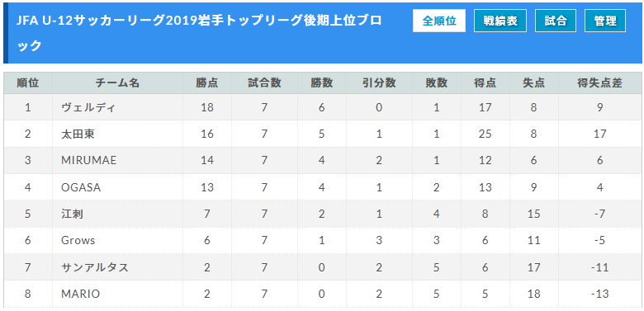Select the 全順位 tab button
The image size is (644, 311).
pos(439,21)
